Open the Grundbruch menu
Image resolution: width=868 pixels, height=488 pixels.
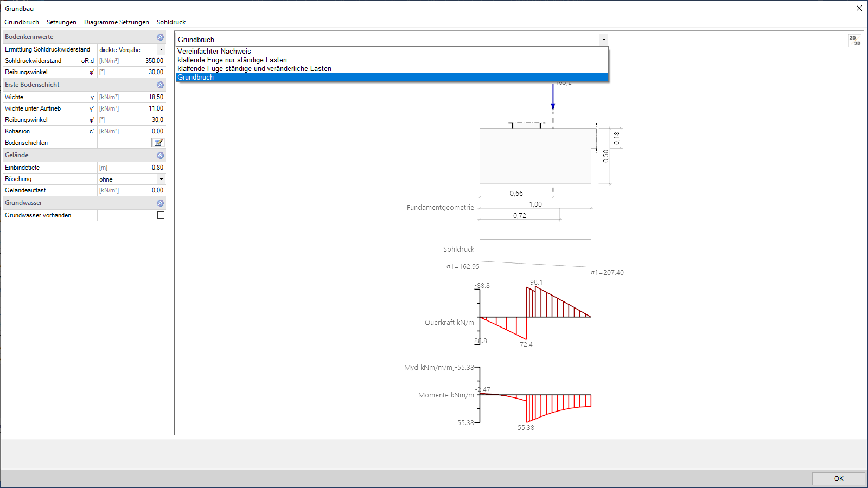pyautogui.click(x=22, y=22)
